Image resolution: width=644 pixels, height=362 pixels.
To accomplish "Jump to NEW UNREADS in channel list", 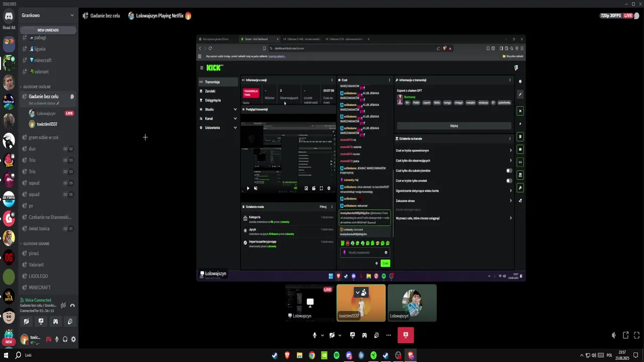I will [x=48, y=30].
